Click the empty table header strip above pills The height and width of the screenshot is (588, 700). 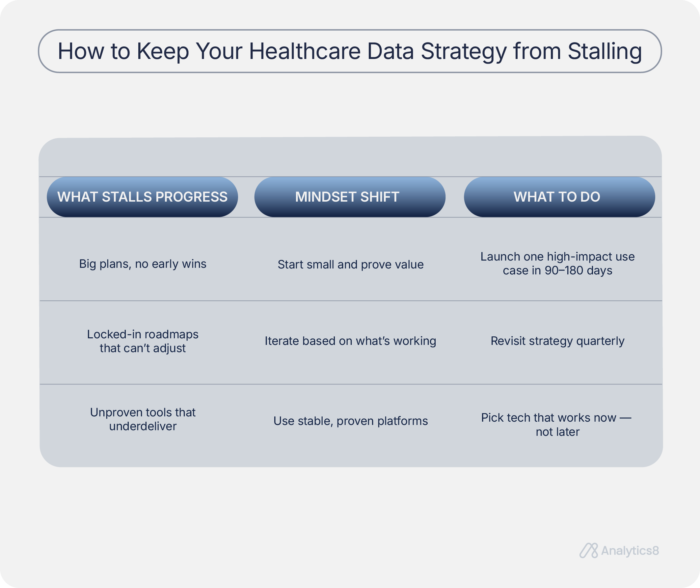click(x=350, y=157)
